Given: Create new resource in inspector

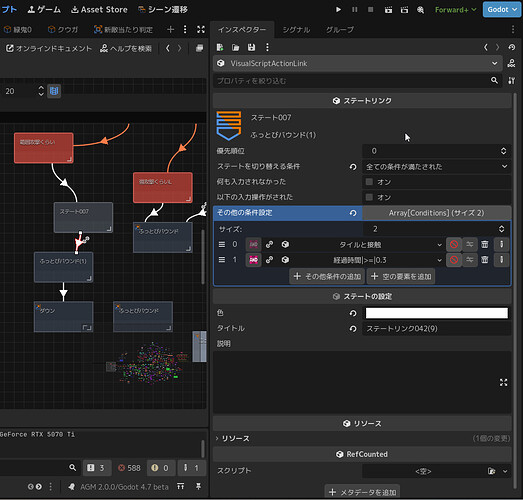Looking at the screenshot, I should tap(220, 47).
